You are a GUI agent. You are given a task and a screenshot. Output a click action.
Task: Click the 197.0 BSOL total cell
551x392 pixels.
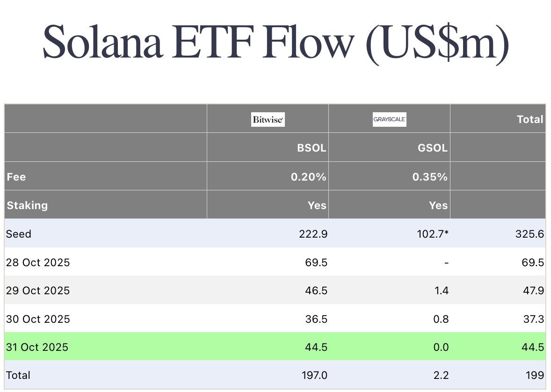point(314,375)
